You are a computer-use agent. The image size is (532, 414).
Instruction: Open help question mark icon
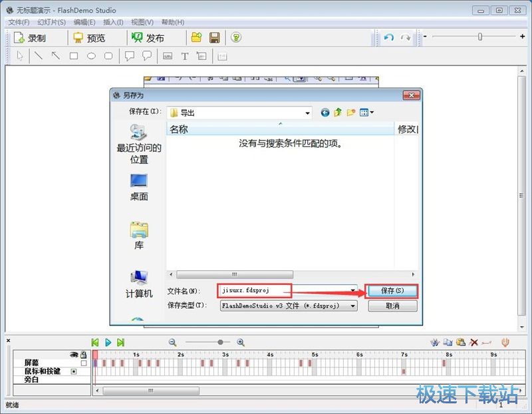(236, 37)
